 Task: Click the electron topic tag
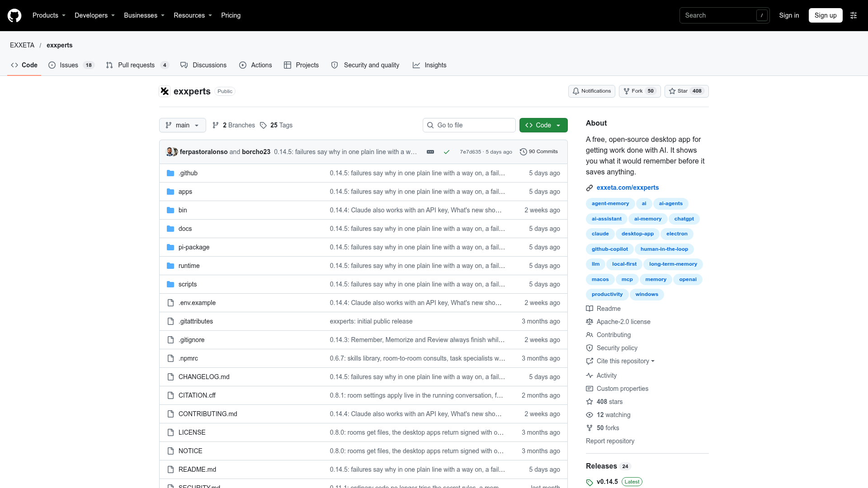tap(677, 234)
